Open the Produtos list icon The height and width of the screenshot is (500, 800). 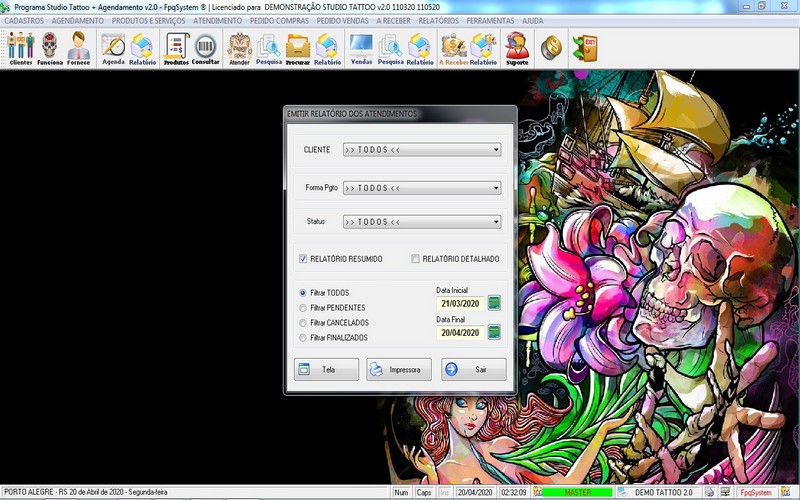(176, 48)
